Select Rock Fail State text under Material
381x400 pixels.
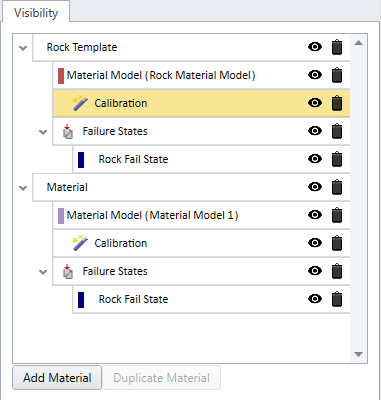pos(133,299)
